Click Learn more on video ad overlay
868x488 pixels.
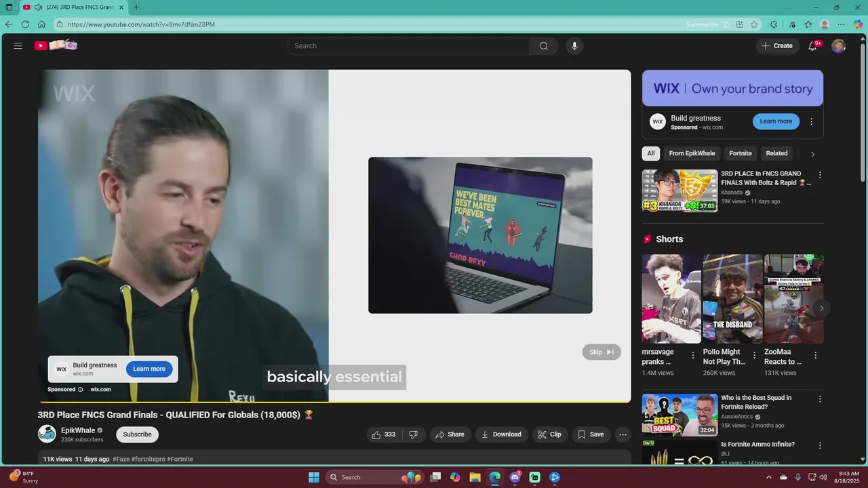149,369
